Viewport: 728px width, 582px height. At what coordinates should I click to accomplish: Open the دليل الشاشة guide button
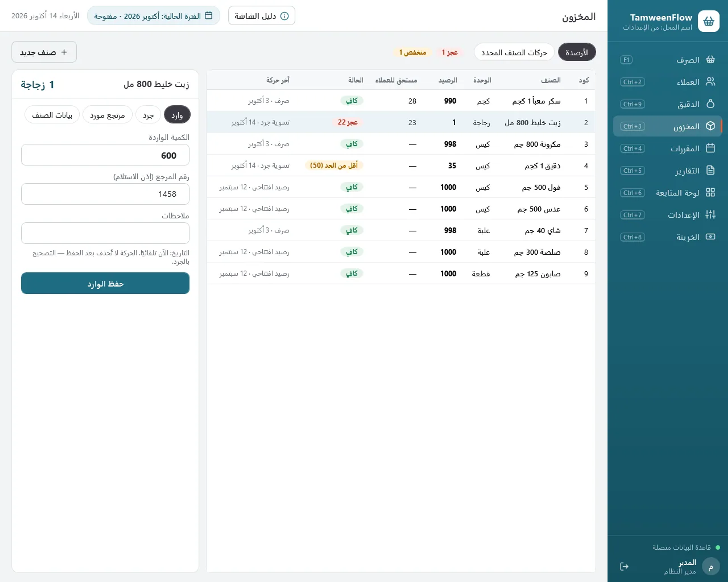(x=261, y=16)
